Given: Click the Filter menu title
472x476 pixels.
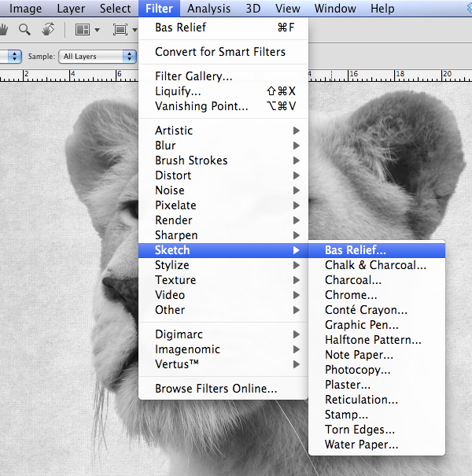Looking at the screenshot, I should (x=159, y=9).
